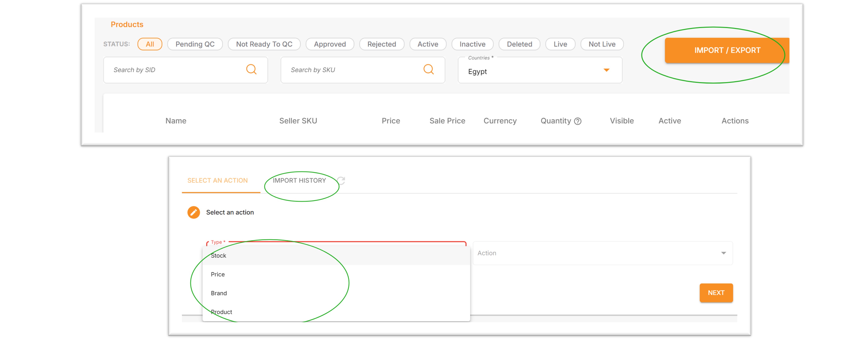Choose Brand from the Type list
This screenshot has height=346, width=868.
[336, 293]
